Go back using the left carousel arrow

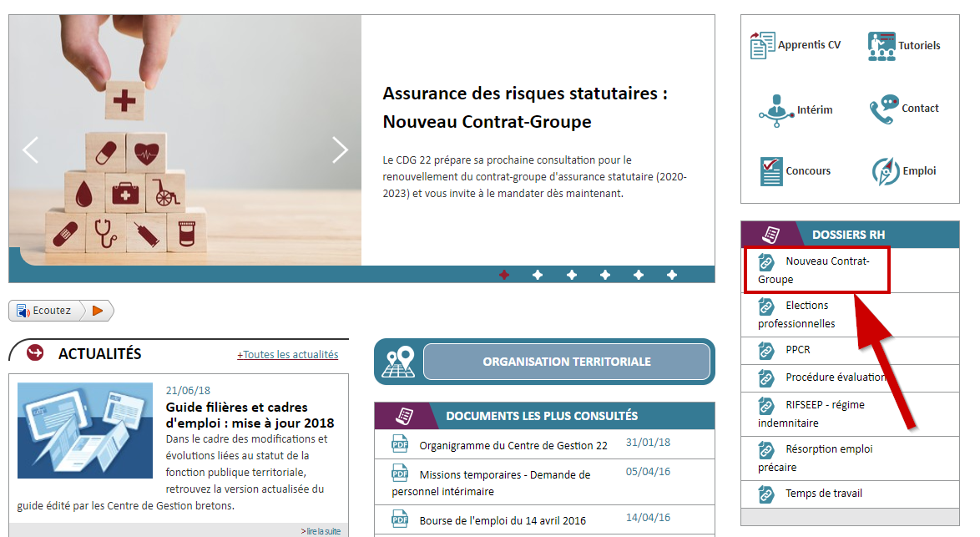[x=30, y=149]
